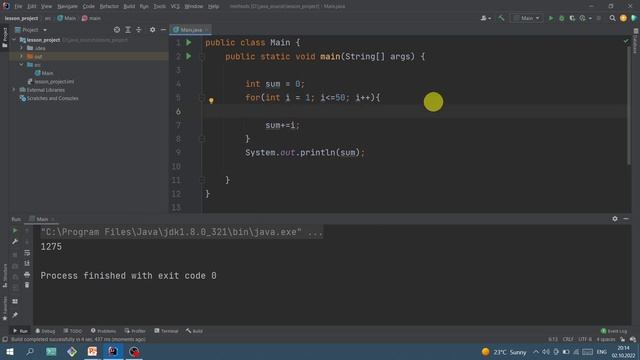Click the java.exe command line in the console

181,232
